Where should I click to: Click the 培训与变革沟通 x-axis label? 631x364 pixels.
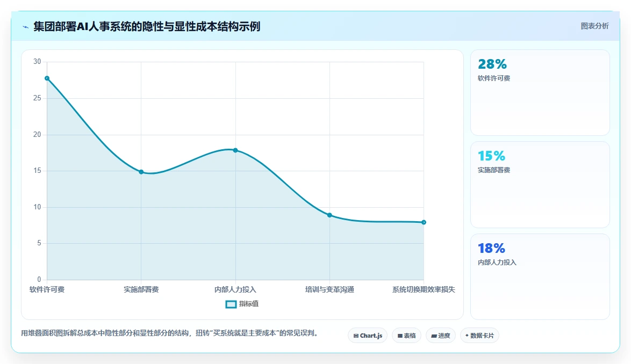click(329, 290)
